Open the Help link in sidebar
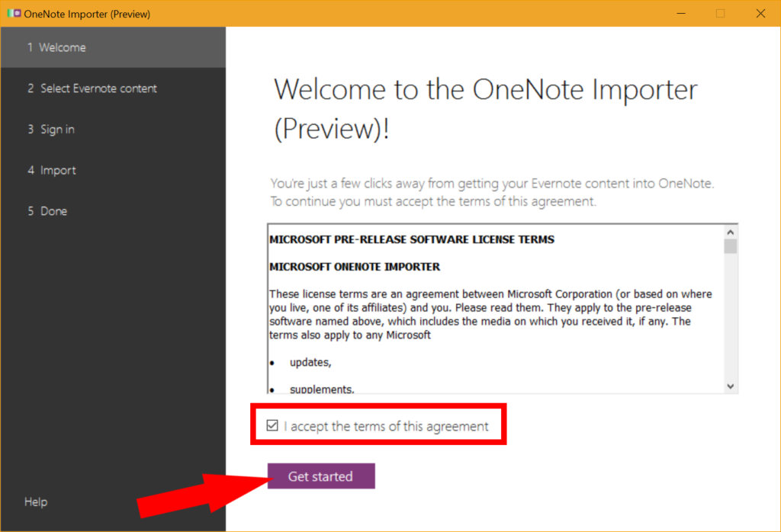 pyautogui.click(x=36, y=502)
